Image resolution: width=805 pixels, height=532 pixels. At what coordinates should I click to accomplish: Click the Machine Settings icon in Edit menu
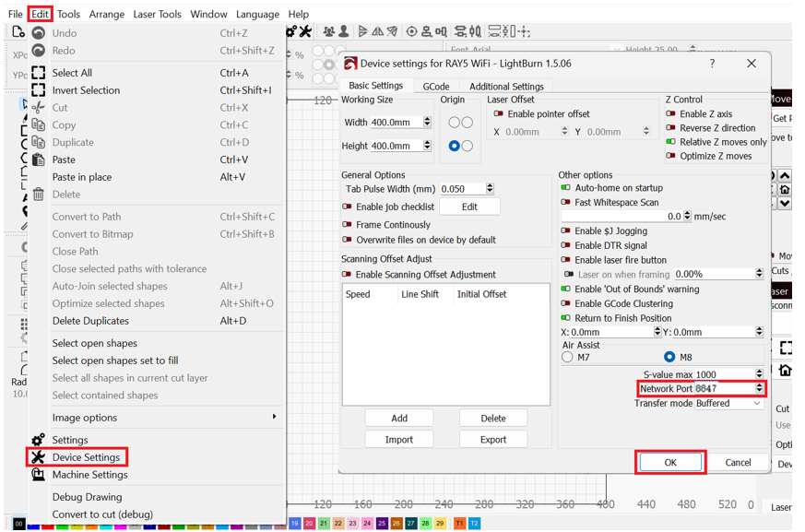point(38,475)
